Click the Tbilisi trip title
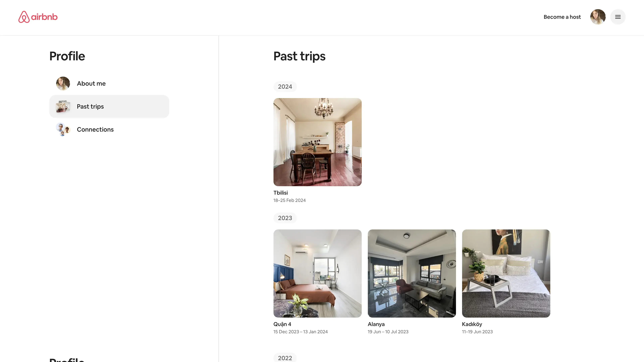 (x=281, y=193)
